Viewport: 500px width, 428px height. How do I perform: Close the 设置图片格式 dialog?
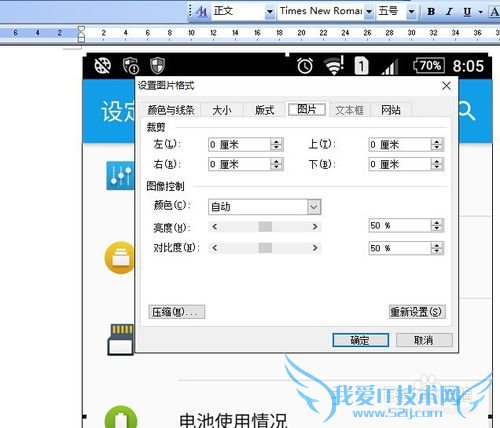446,86
